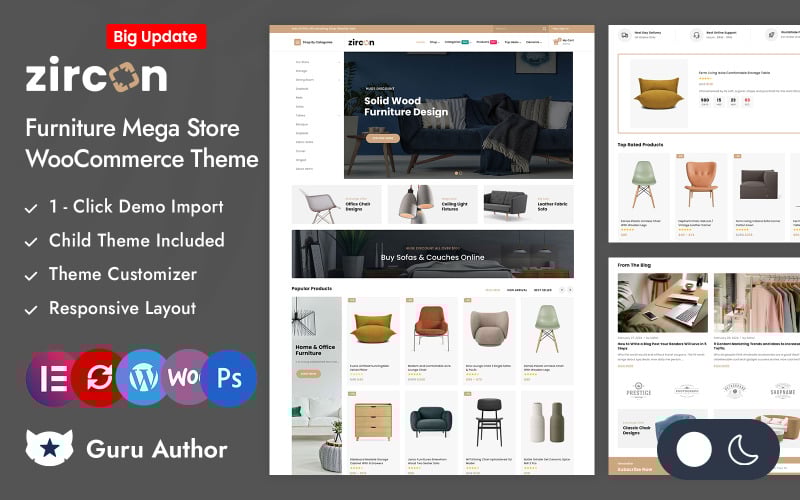Open the wooden drawer cabinet product
Screen dimensions: 800x500
pos(373,423)
